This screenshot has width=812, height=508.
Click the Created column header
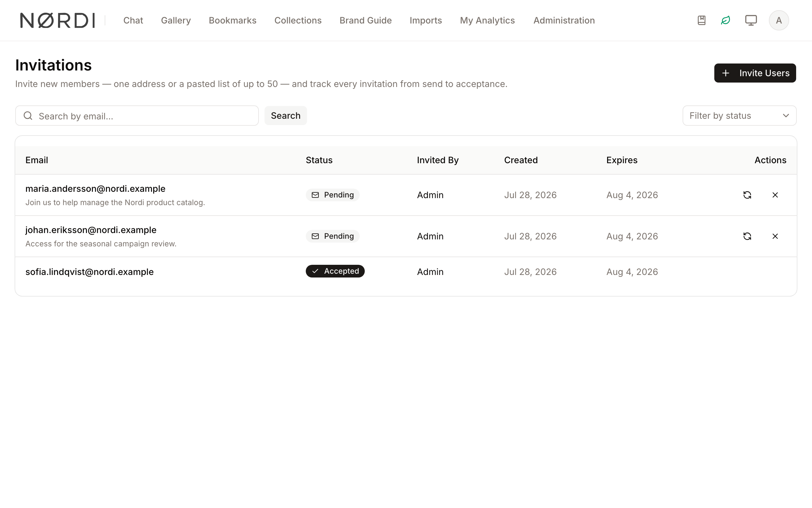(x=521, y=160)
